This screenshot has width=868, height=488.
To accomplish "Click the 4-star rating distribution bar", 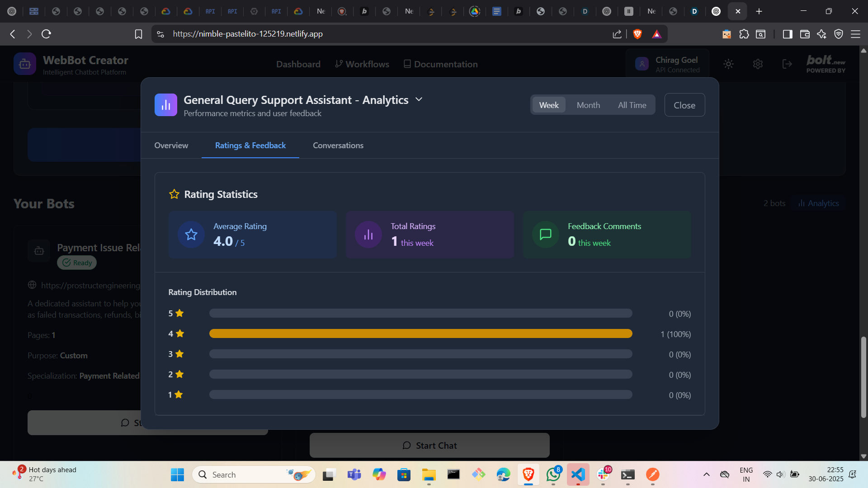I will pyautogui.click(x=420, y=334).
